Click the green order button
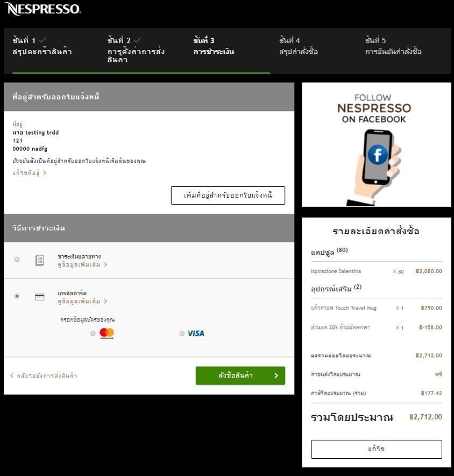 tap(240, 375)
